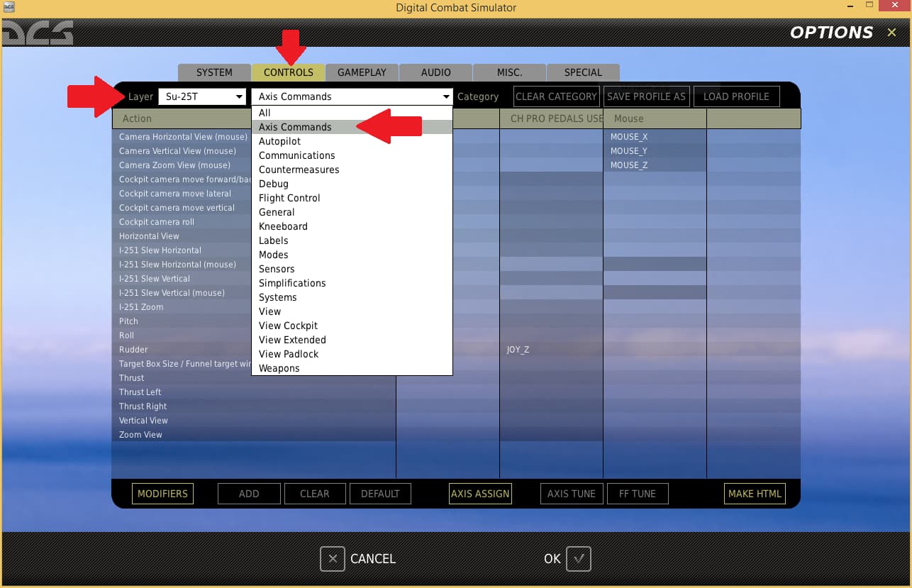Choose Weapons in the category list
Screen dimensions: 912x588
point(279,368)
